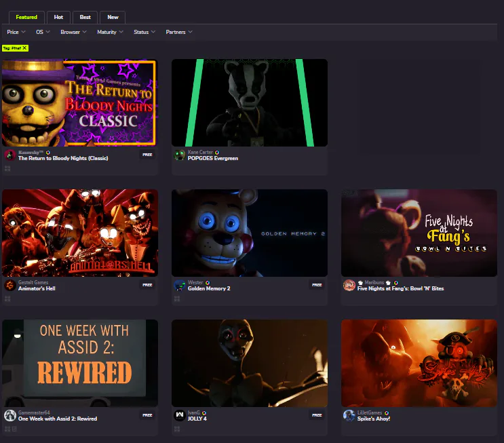Click Wester author name

coord(195,283)
